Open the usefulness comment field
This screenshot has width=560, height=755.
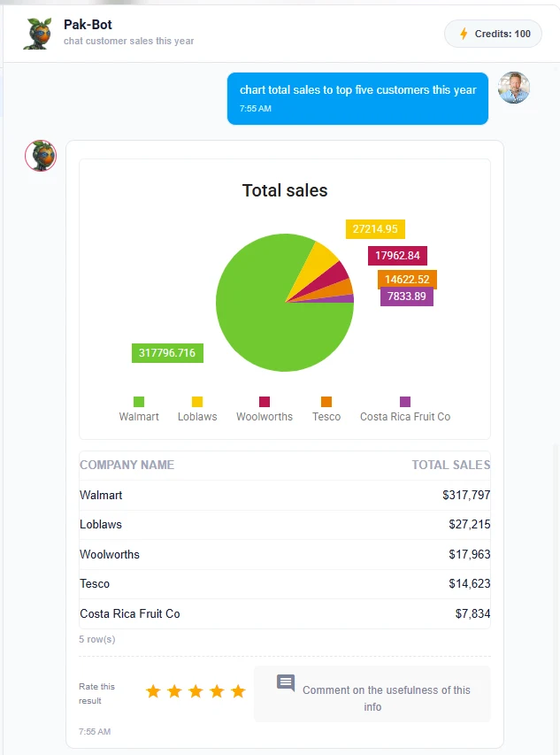(372, 694)
